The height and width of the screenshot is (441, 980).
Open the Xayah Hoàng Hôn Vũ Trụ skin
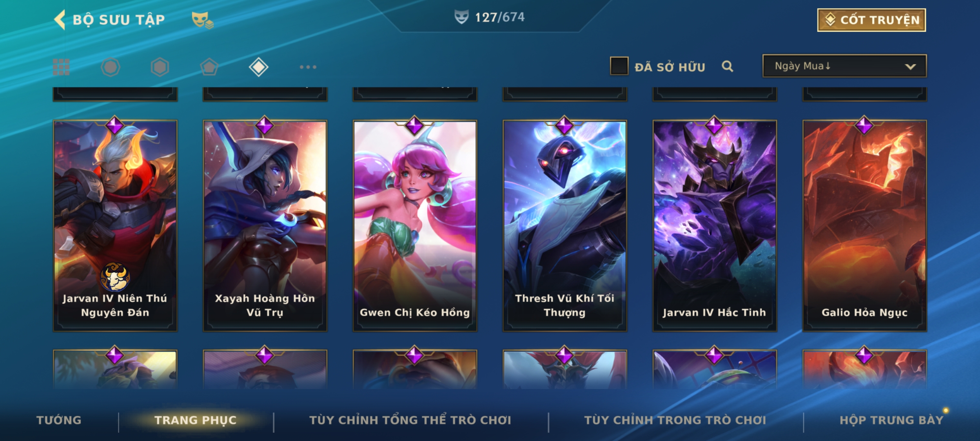click(265, 225)
